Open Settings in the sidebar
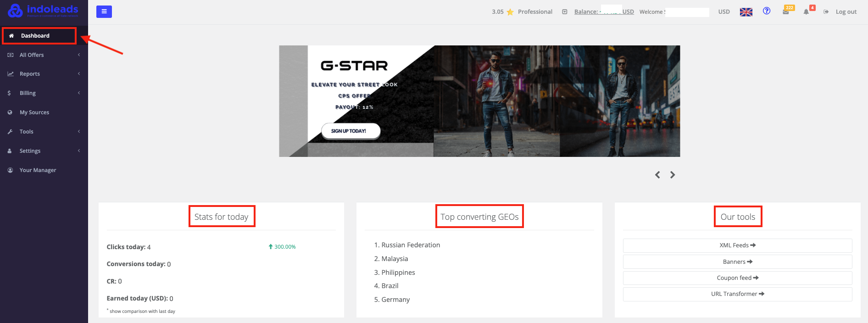The image size is (868, 323). (30, 151)
